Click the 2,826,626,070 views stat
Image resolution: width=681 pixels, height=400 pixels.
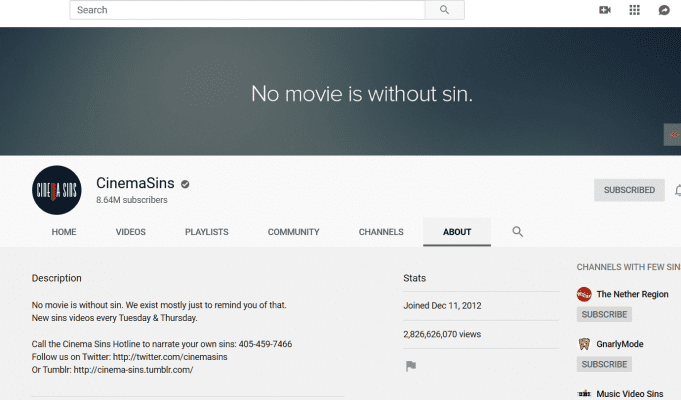point(442,334)
